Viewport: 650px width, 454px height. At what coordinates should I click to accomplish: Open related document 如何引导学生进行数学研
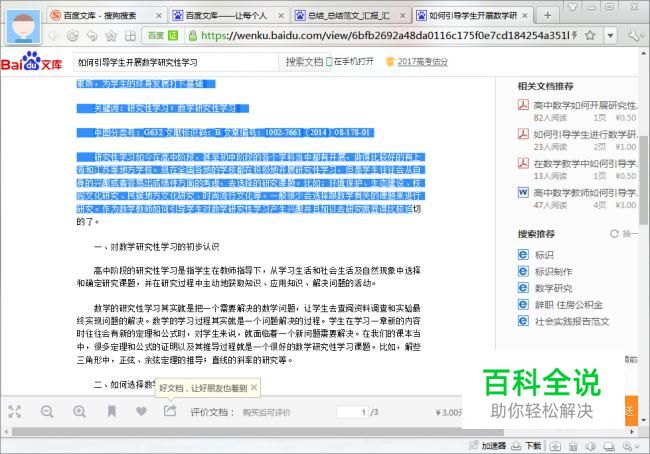pyautogui.click(x=585, y=134)
